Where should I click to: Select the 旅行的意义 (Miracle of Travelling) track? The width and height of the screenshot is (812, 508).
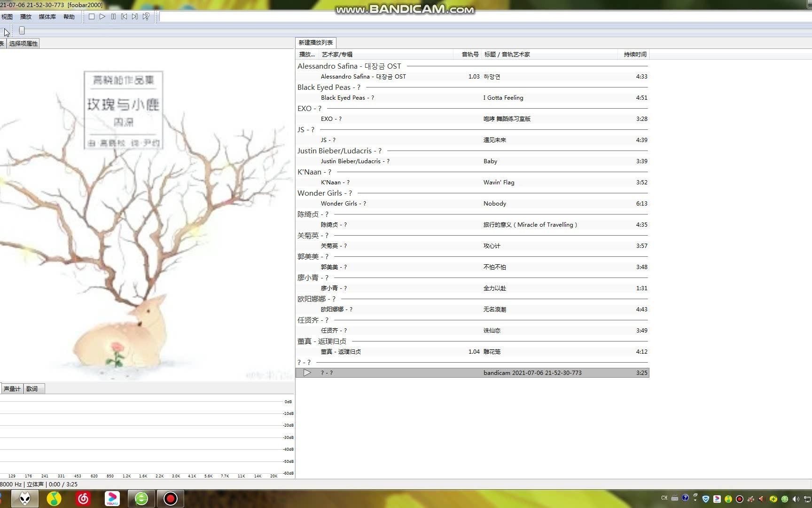(x=472, y=224)
